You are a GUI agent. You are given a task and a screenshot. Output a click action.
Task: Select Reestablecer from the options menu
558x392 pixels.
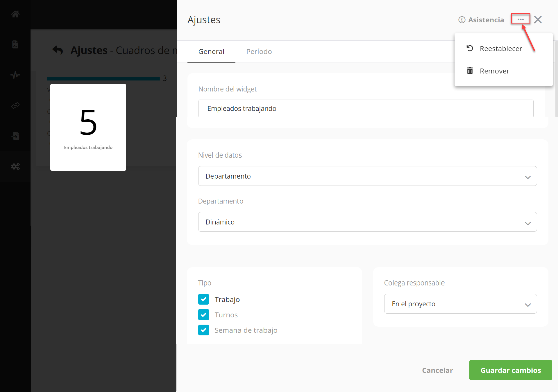tap(500, 48)
